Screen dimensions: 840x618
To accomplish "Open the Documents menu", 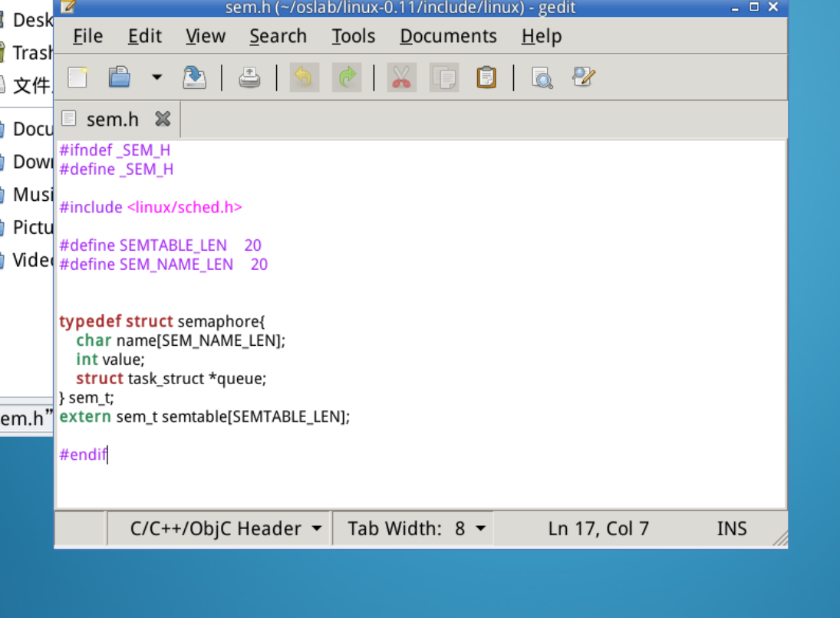I will [x=449, y=36].
